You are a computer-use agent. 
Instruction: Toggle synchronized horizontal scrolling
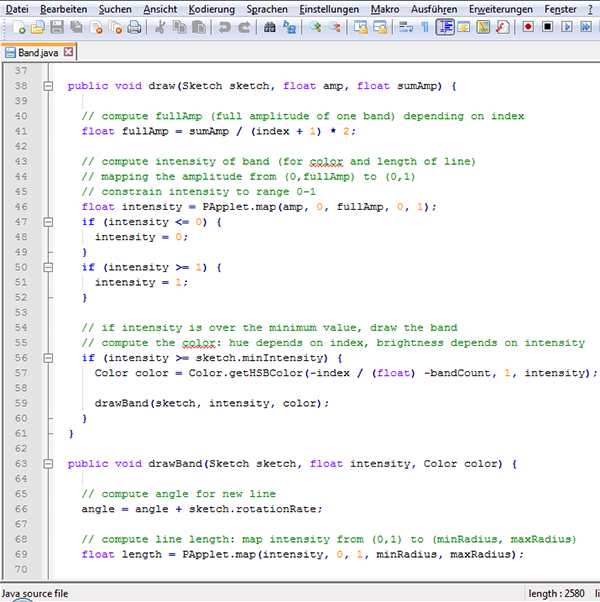[380, 27]
